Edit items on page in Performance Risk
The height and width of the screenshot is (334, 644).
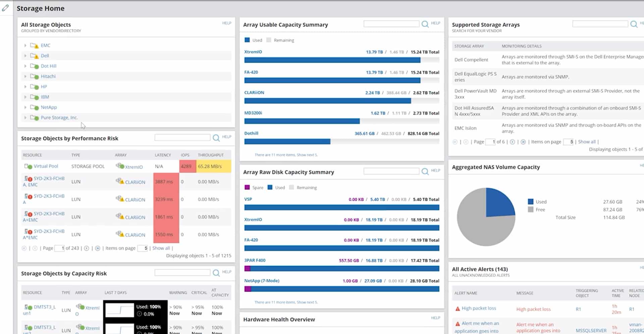[x=143, y=248]
